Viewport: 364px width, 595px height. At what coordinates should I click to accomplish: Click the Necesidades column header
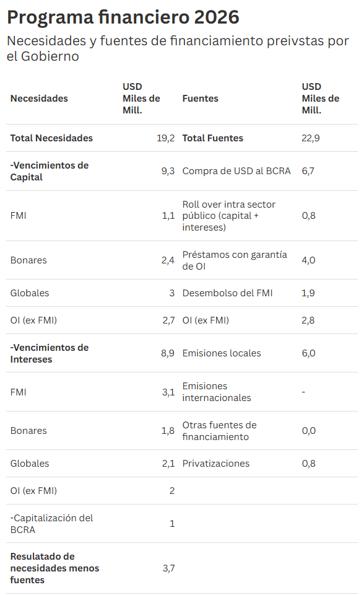tap(39, 99)
